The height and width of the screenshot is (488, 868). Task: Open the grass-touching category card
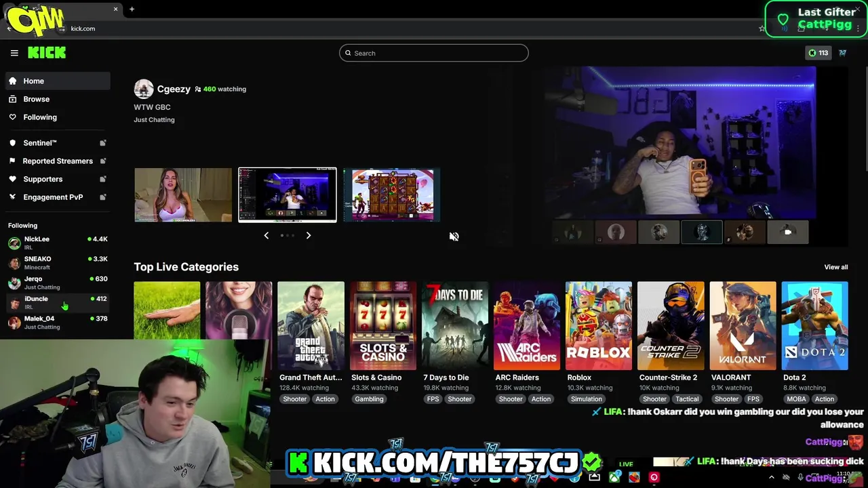click(167, 310)
